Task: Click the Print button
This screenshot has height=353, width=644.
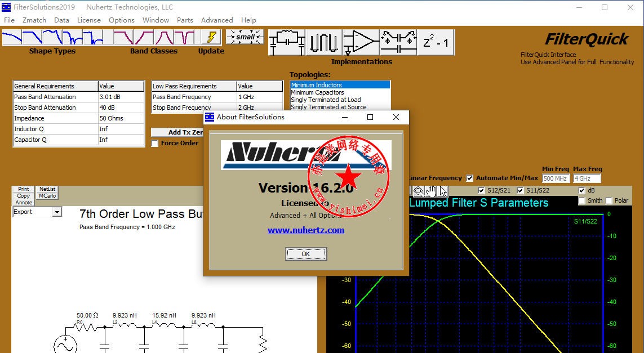Action: 24,189
